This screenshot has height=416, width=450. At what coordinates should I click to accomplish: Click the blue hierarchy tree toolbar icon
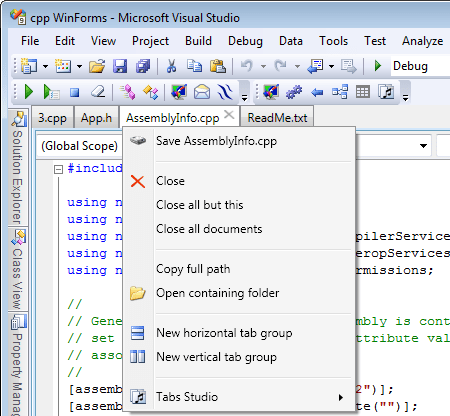tap(340, 92)
